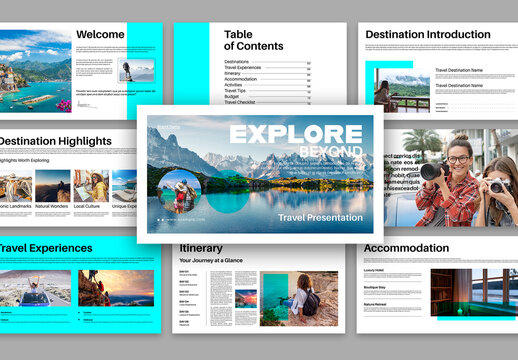This screenshot has height=360, width=518.
Task: Click the Itinerary slide heading
Action: [201, 248]
